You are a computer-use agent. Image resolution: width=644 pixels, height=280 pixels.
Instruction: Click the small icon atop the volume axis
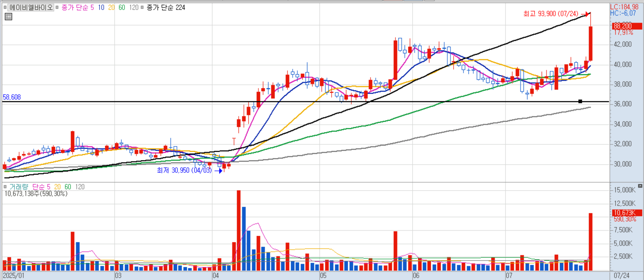[x=640, y=186]
